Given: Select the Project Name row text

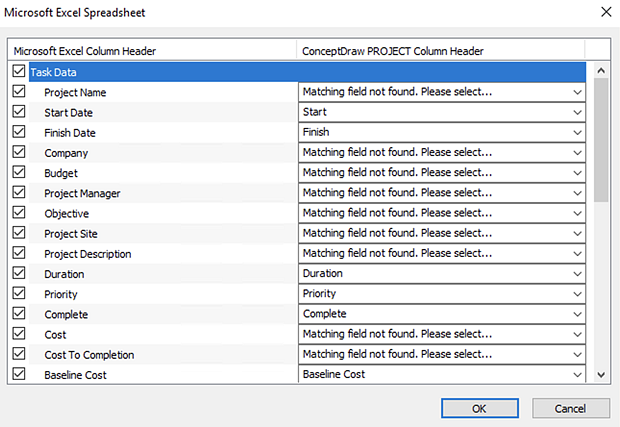Looking at the screenshot, I should pyautogui.click(x=75, y=93).
